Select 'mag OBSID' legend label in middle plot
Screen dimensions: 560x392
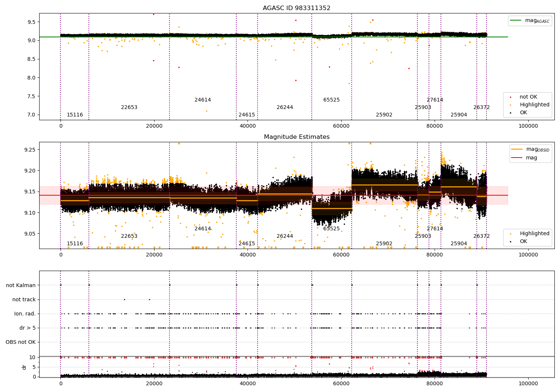[x=538, y=149]
